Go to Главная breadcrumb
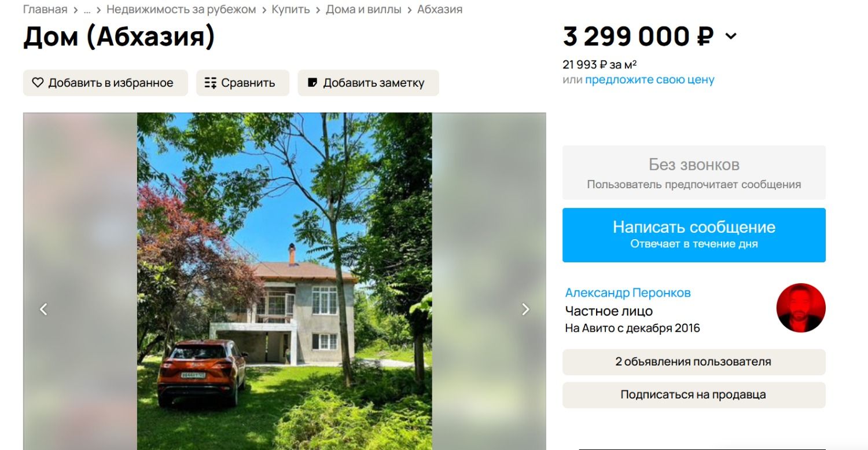 tap(45, 10)
